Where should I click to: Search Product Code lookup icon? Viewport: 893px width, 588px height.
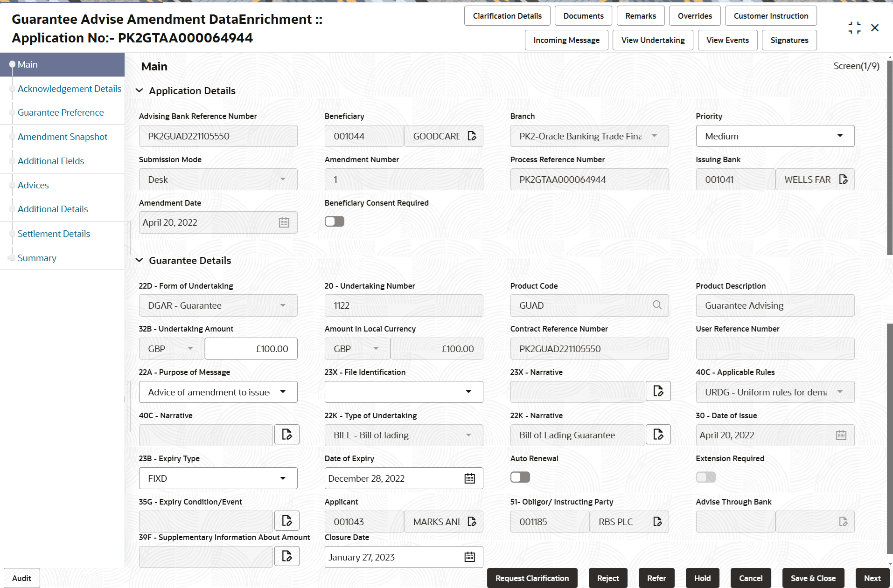[657, 305]
